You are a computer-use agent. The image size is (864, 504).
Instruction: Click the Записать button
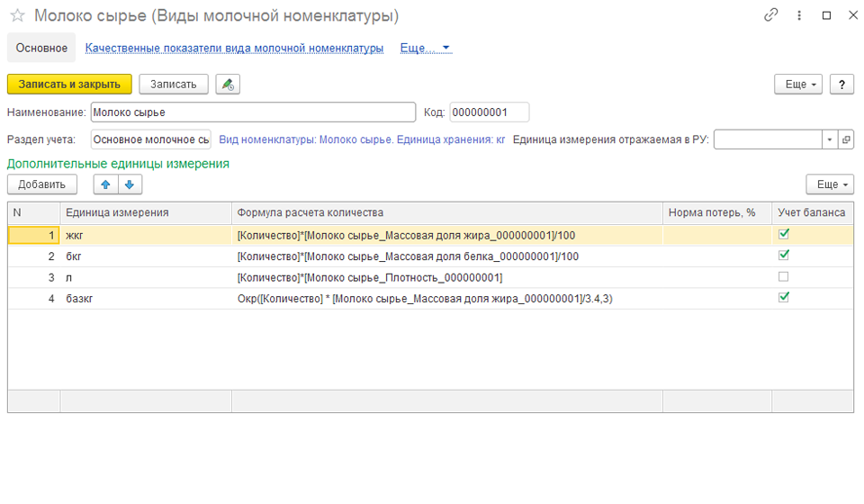point(174,85)
